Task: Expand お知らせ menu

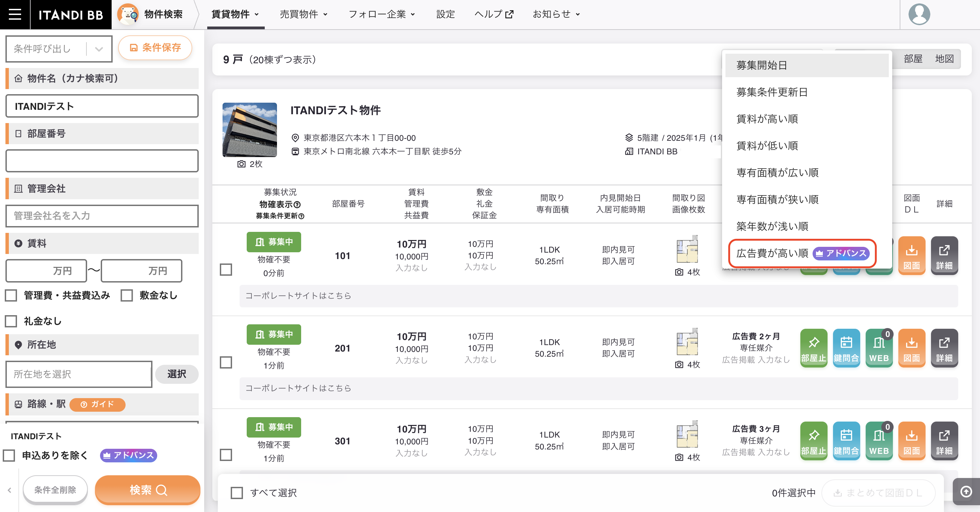Action: click(556, 14)
